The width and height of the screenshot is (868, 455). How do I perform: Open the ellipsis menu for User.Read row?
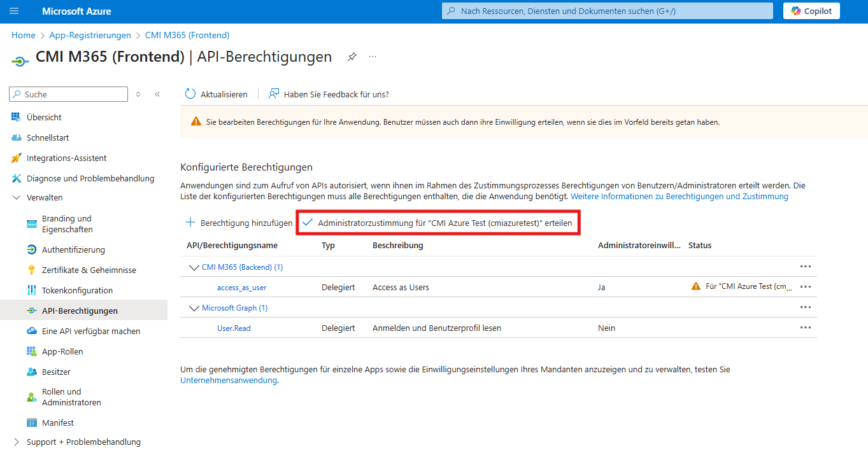pyautogui.click(x=806, y=327)
